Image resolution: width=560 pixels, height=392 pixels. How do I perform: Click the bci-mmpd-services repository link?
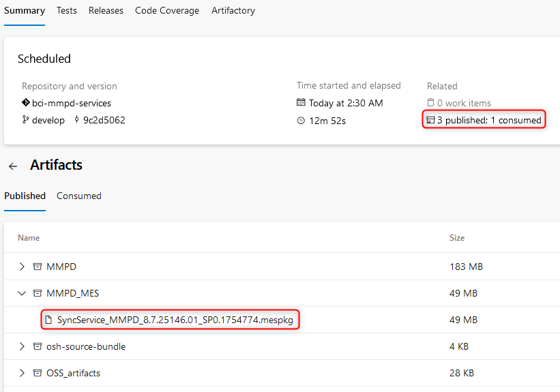point(72,103)
